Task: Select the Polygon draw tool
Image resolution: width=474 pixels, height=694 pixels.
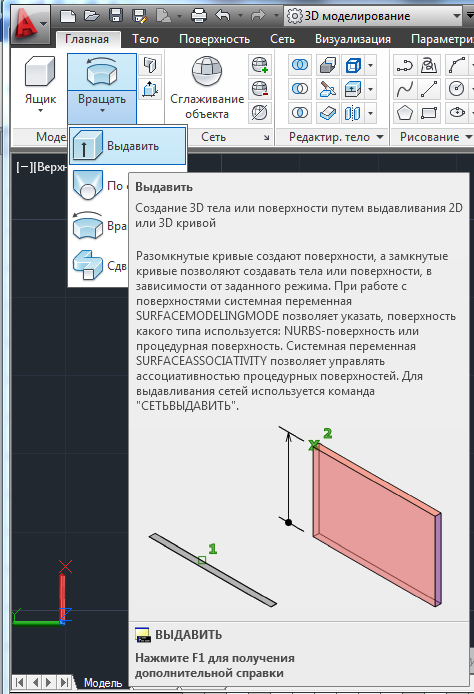Action: pyautogui.click(x=405, y=113)
